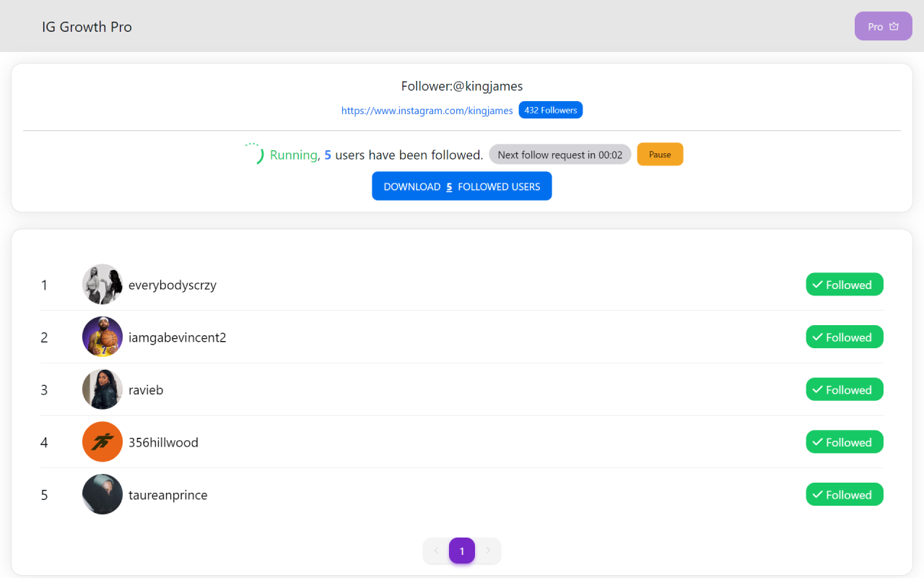The width and height of the screenshot is (924, 578).
Task: Select username taureanprince
Action: pyautogui.click(x=168, y=495)
